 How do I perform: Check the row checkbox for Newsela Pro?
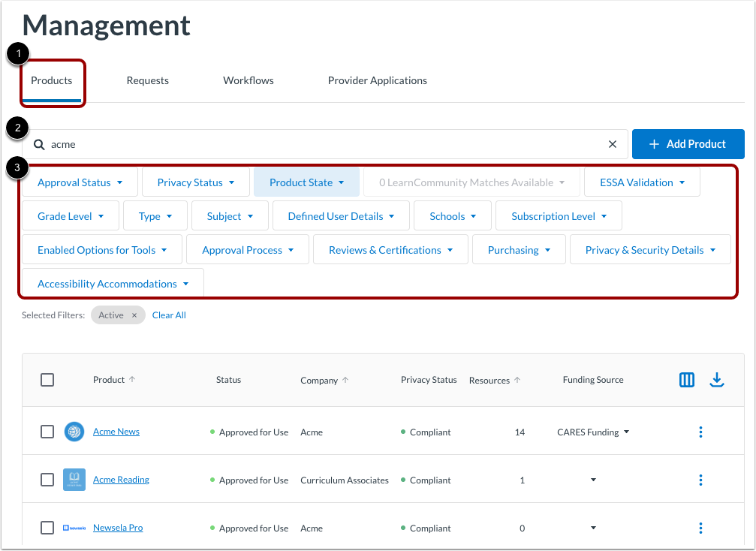47,528
